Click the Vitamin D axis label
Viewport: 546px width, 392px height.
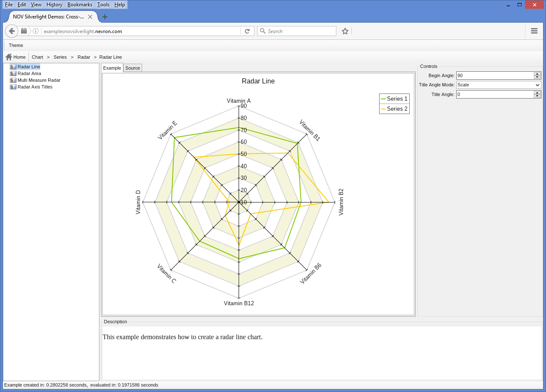(138, 202)
